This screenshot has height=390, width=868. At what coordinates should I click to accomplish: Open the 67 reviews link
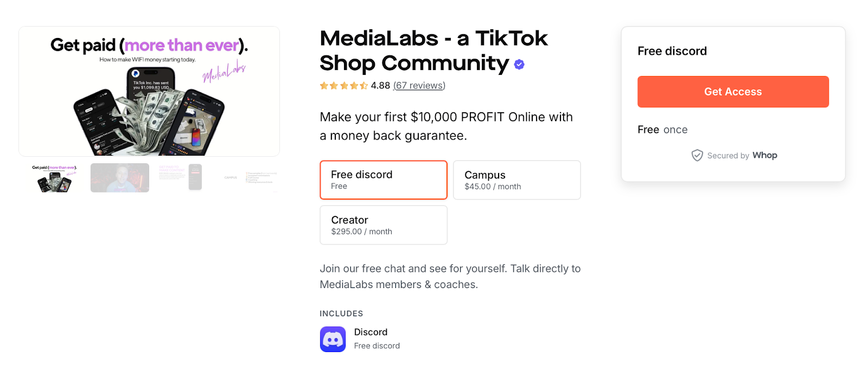[x=418, y=85]
